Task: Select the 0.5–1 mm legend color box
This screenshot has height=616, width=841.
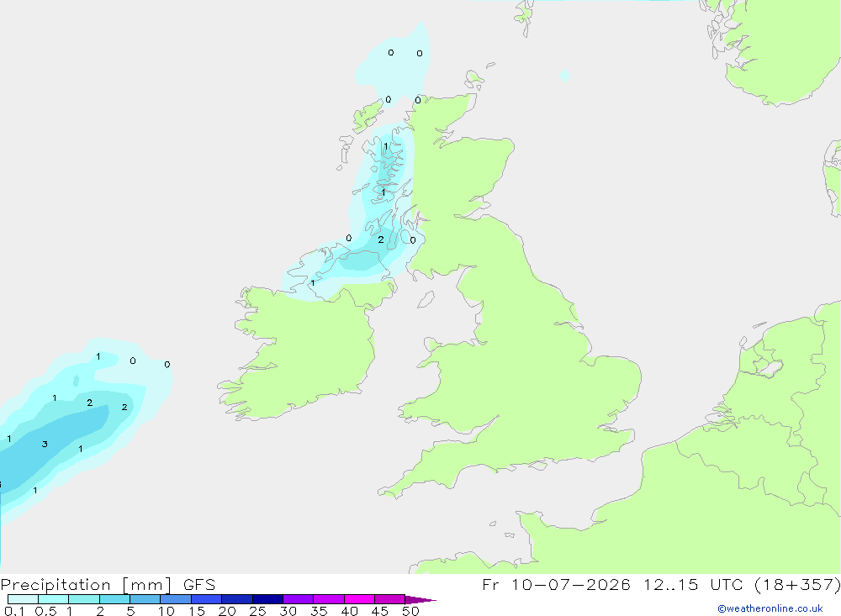Action: tap(53, 599)
